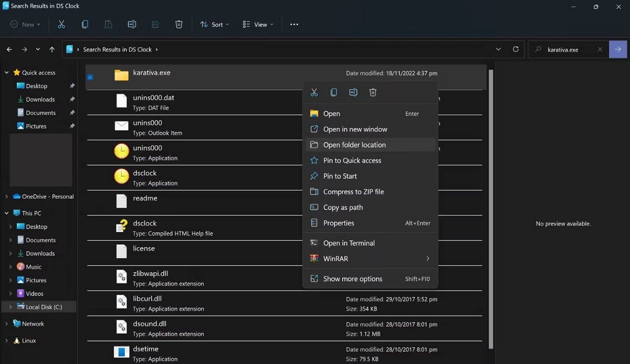Expand the Local Disk (C:) tree node
The height and width of the screenshot is (364, 630).
(10, 307)
